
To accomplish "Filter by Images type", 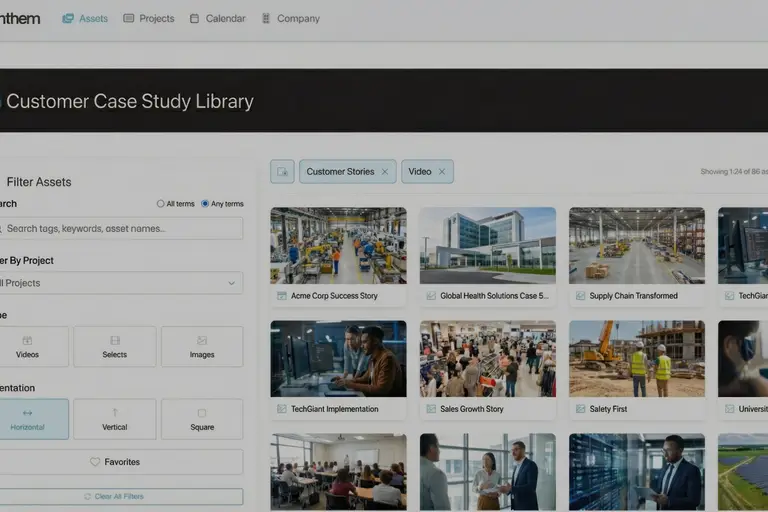I will [202, 347].
